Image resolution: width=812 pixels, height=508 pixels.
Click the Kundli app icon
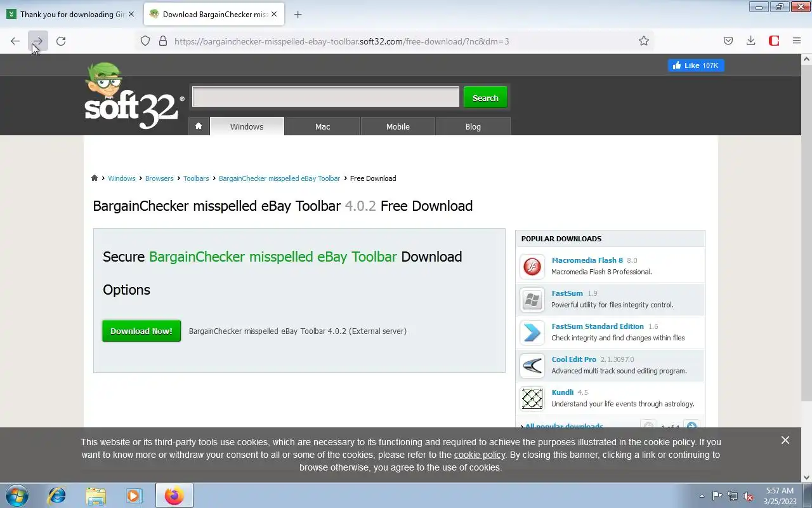pyautogui.click(x=532, y=399)
